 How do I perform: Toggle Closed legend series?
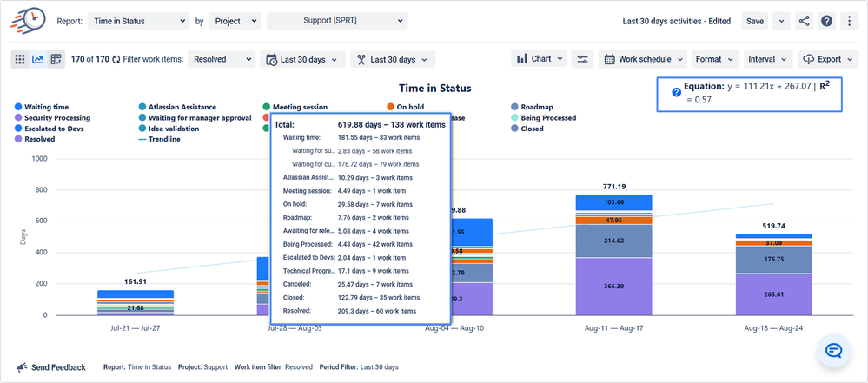pyautogui.click(x=527, y=129)
